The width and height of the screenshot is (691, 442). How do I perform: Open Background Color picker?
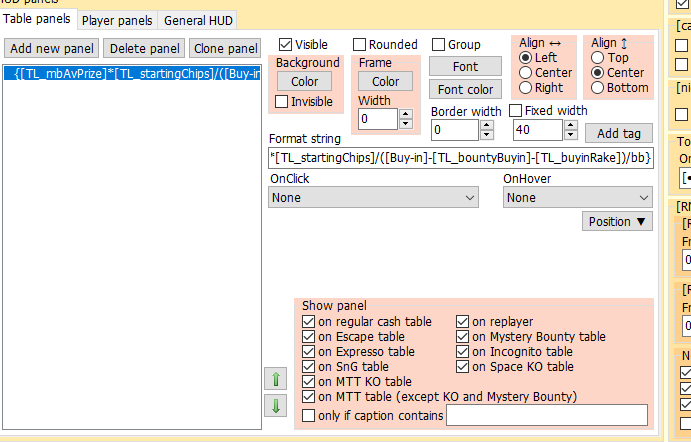[305, 82]
